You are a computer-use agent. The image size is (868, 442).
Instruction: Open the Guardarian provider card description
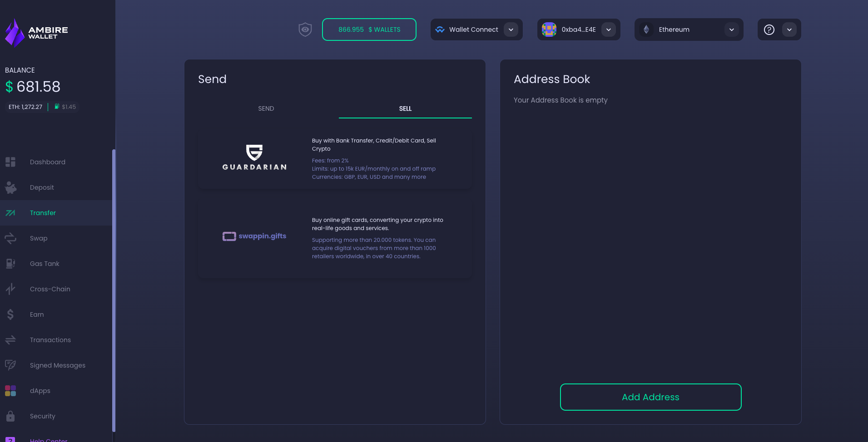click(x=374, y=145)
